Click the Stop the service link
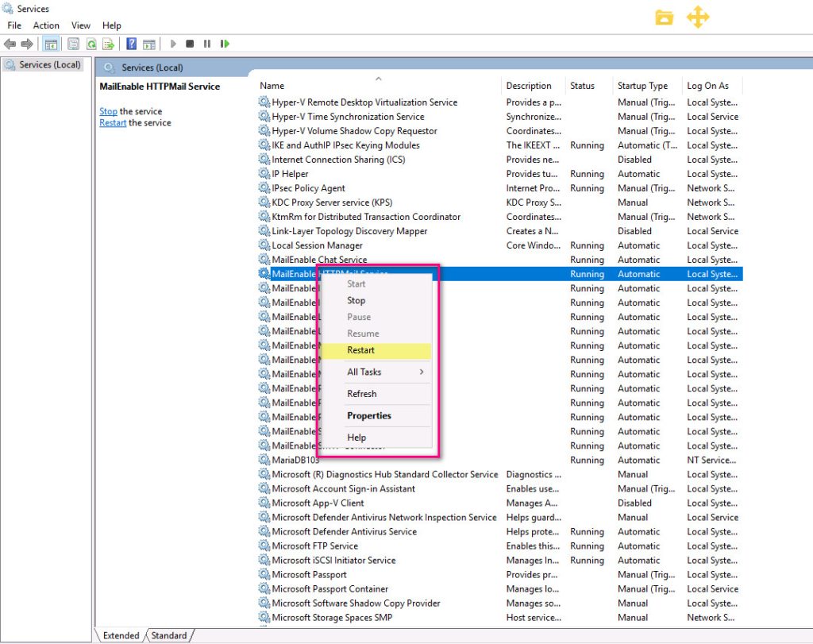 pos(108,112)
